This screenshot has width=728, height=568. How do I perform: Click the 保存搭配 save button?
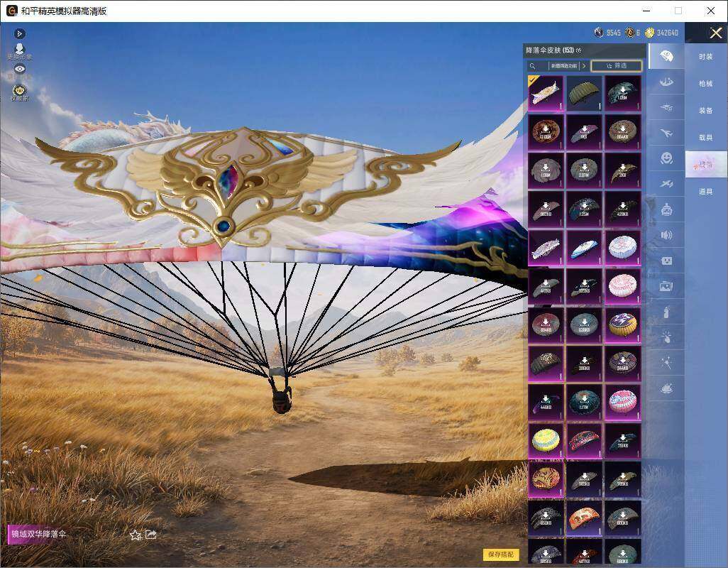click(500, 554)
